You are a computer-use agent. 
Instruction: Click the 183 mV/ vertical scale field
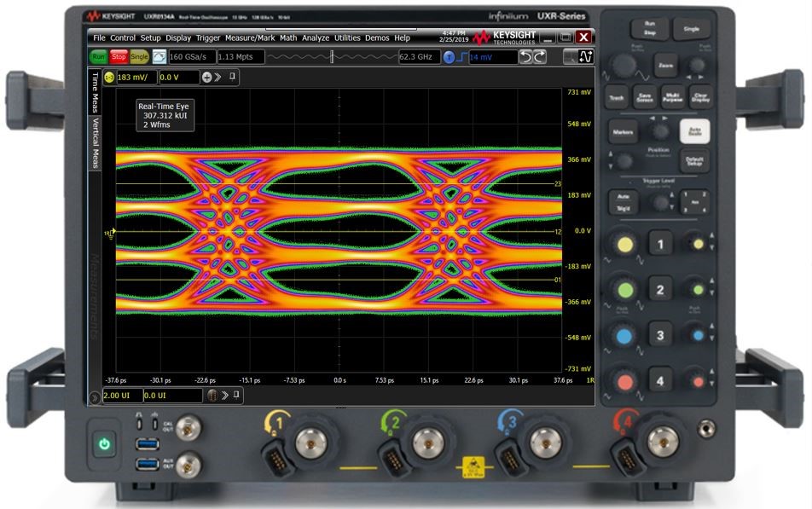135,77
